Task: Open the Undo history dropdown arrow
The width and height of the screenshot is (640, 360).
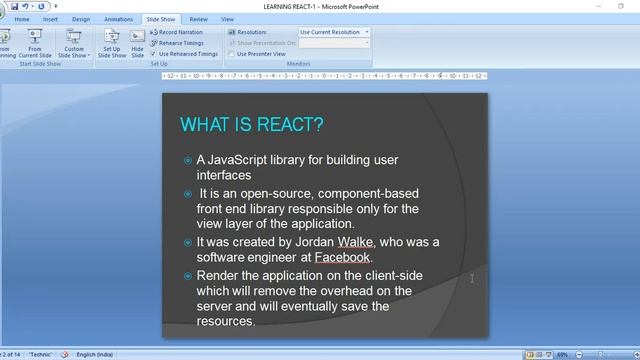Action: tap(33, 7)
